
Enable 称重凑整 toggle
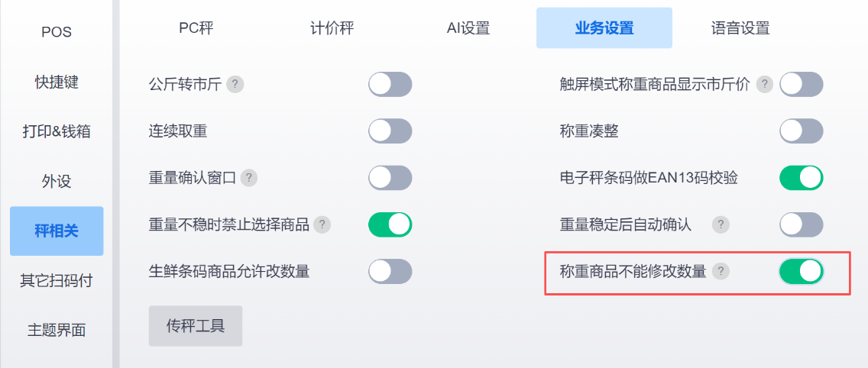point(801,131)
